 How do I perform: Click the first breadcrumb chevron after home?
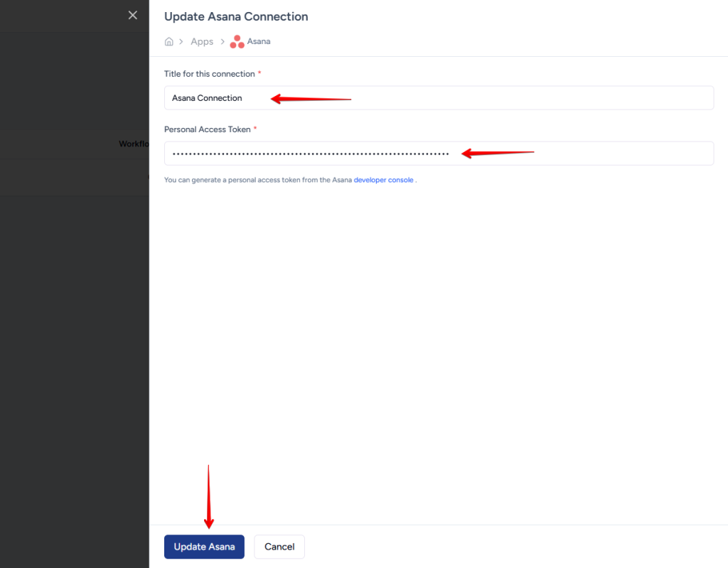(x=181, y=42)
